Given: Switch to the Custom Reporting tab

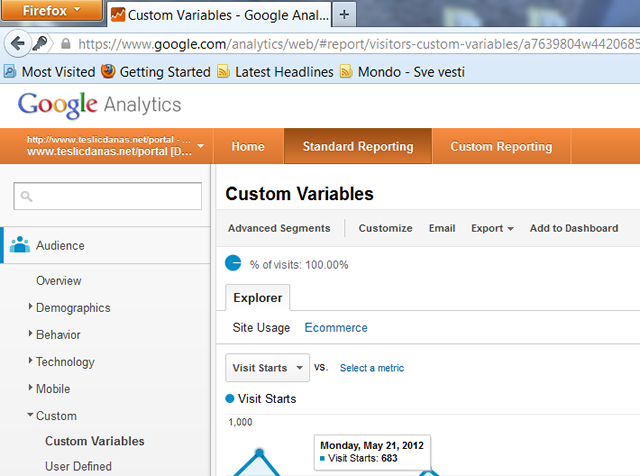Looking at the screenshot, I should coord(500,147).
